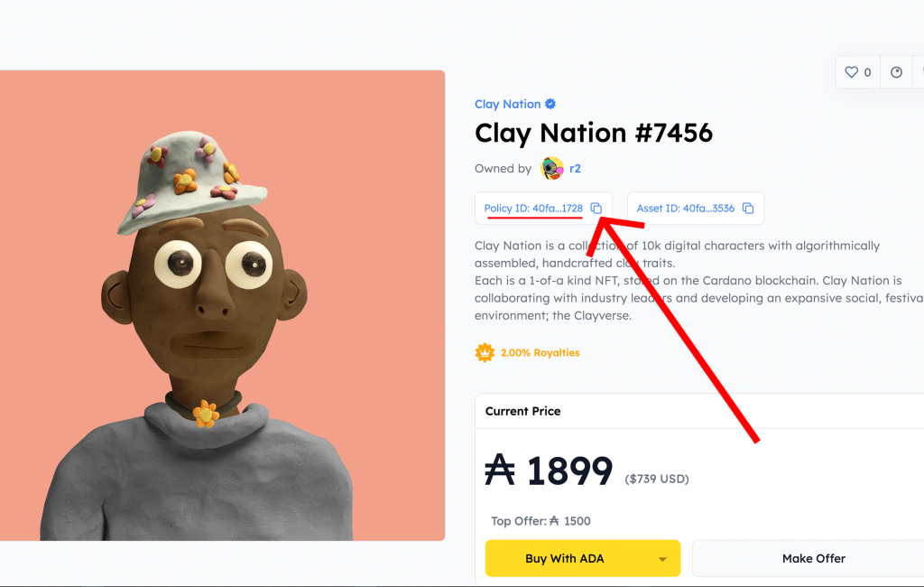This screenshot has width=924, height=587.
Task: Click the orange royalties crown icon
Action: (485, 352)
